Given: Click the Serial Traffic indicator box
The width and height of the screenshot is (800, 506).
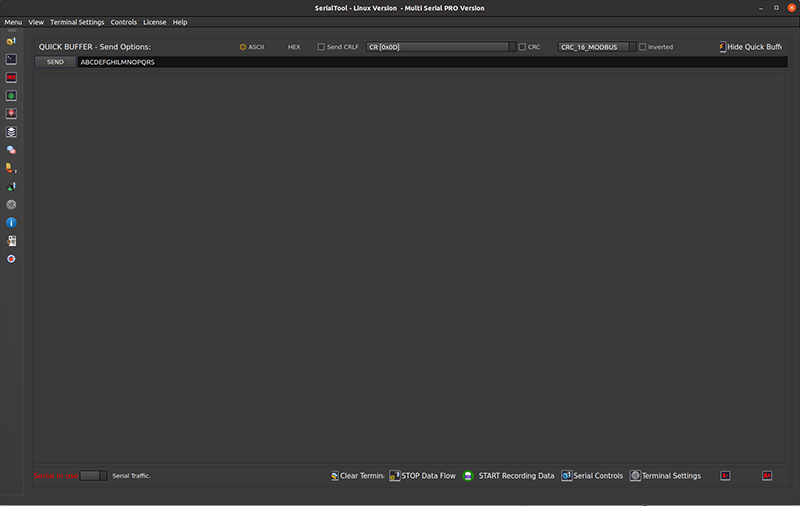Looking at the screenshot, I should point(93,475).
